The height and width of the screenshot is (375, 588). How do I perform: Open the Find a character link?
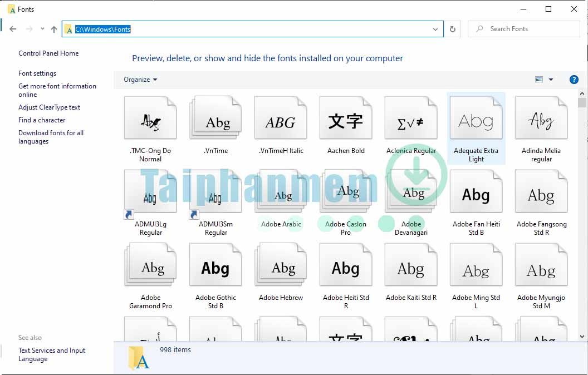coord(42,120)
